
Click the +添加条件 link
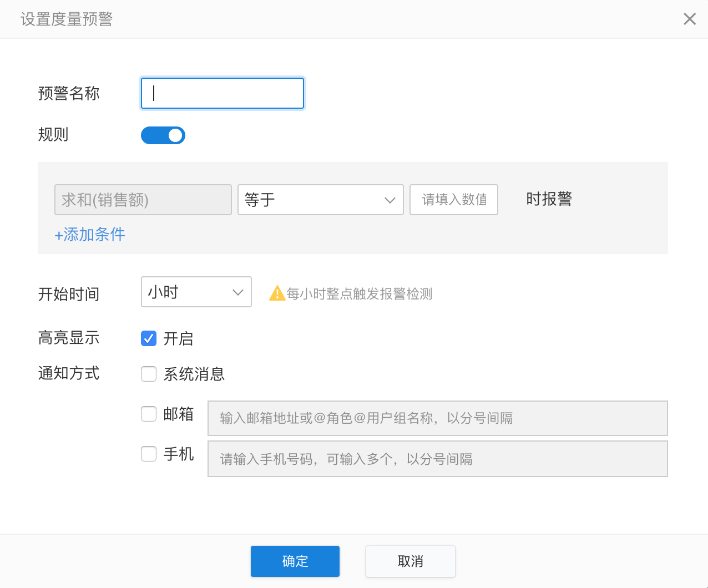click(90, 235)
